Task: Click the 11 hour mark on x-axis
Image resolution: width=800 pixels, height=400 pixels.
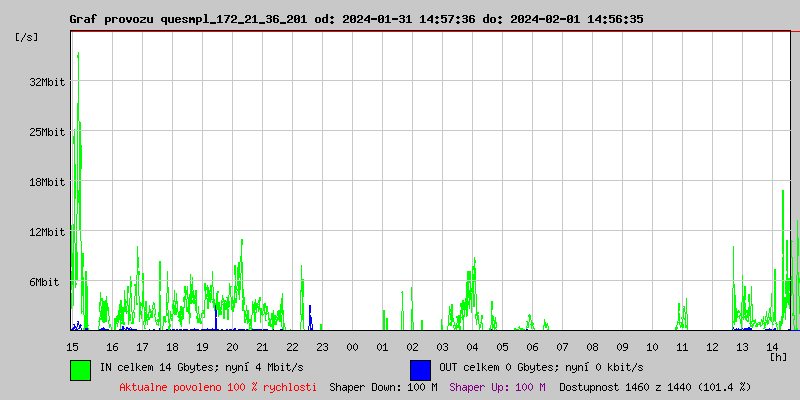Action: coord(682,347)
